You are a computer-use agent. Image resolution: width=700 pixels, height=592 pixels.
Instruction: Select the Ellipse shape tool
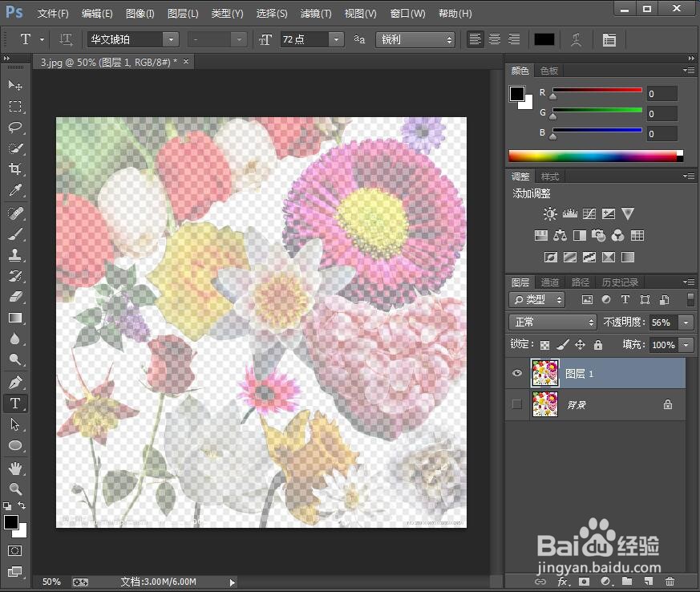[x=14, y=445]
